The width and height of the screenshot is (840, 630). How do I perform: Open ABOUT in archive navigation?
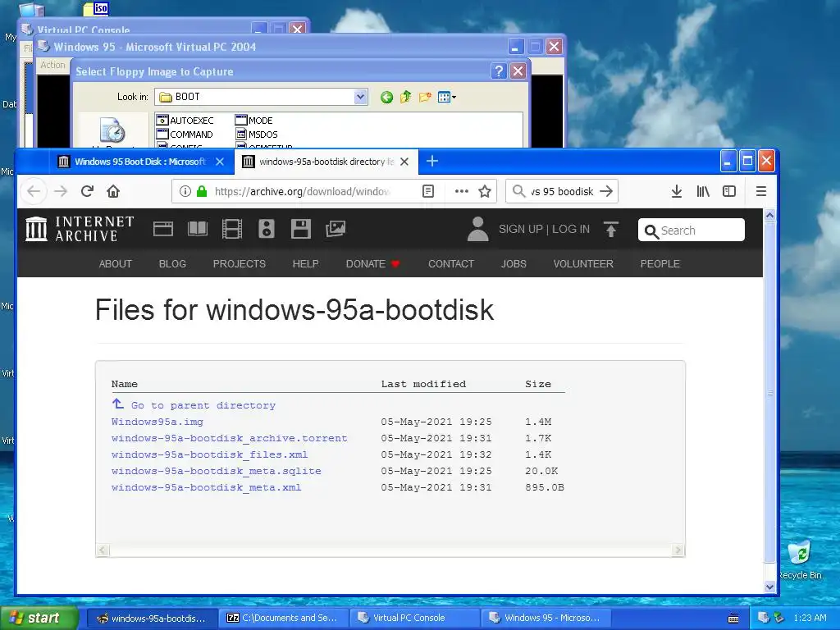pos(115,263)
